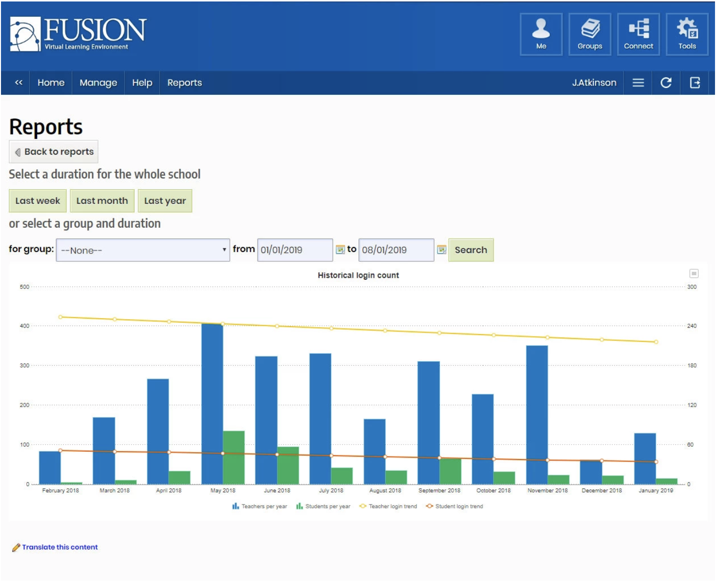Open the chart context menu icon
716x588 pixels.
point(694,274)
